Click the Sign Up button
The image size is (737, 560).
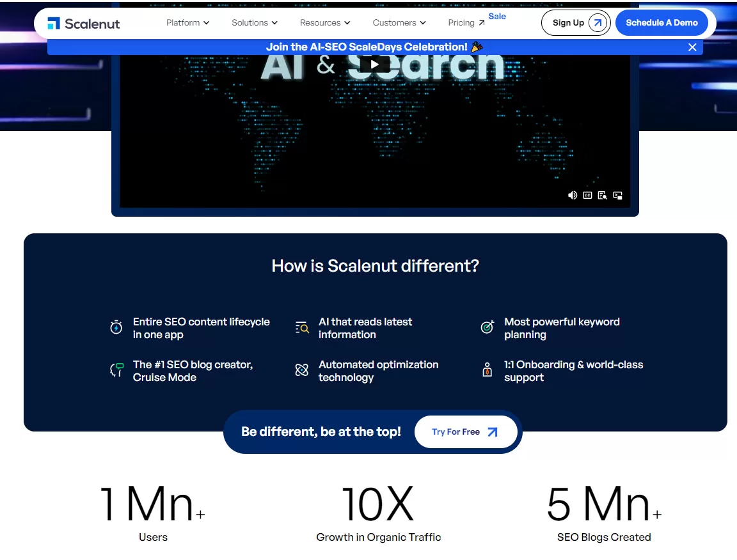(x=576, y=22)
